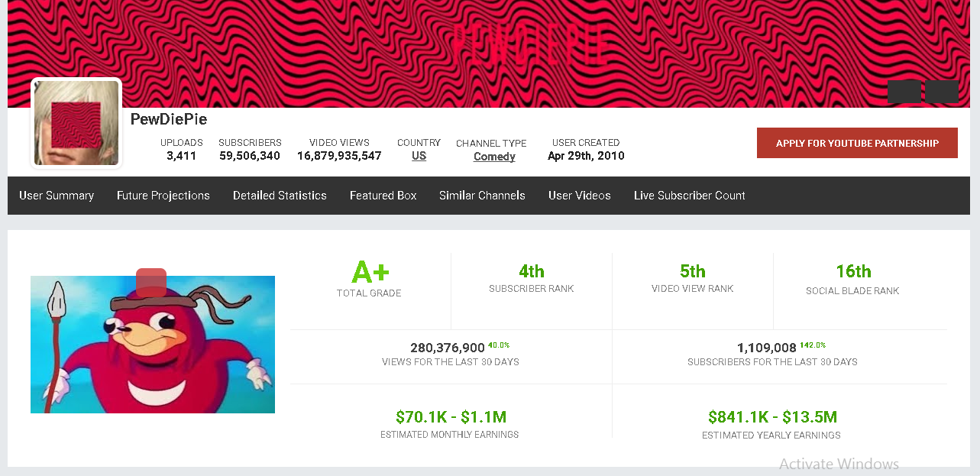Click 1,109,008 subscribers for last 30 days

point(767,348)
